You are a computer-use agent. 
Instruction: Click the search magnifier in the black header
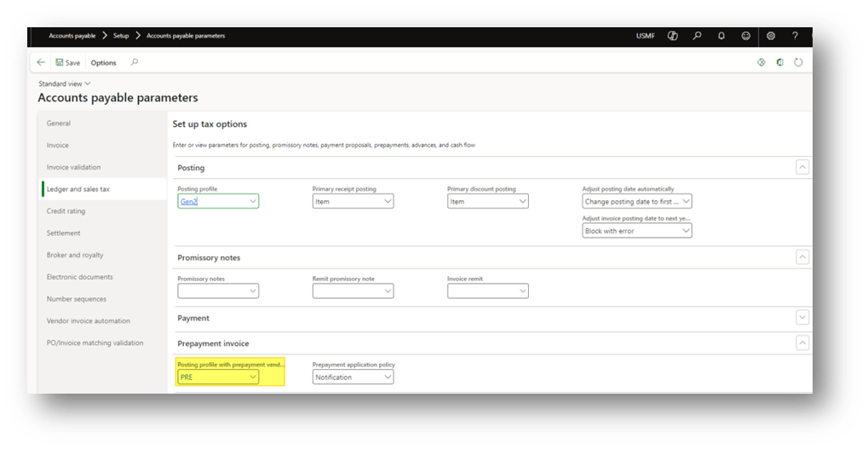tap(697, 36)
